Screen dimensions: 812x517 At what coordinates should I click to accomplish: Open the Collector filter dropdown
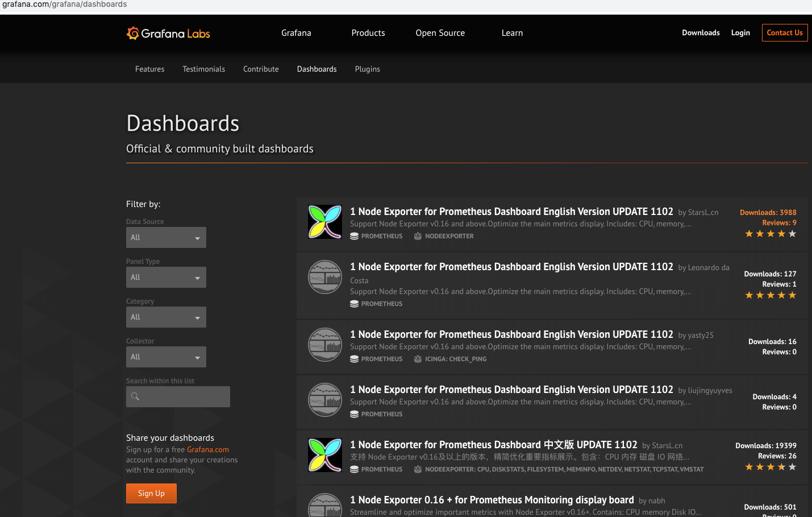point(166,357)
